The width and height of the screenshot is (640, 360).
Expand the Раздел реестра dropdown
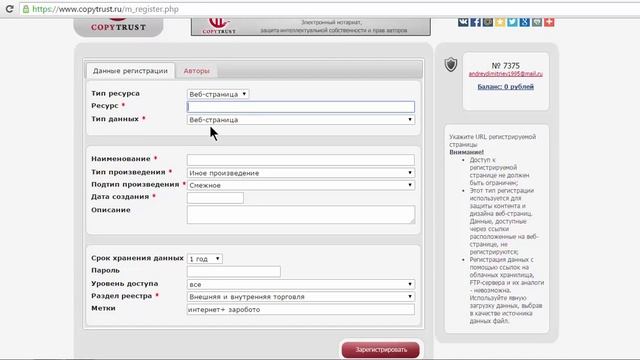point(301,296)
